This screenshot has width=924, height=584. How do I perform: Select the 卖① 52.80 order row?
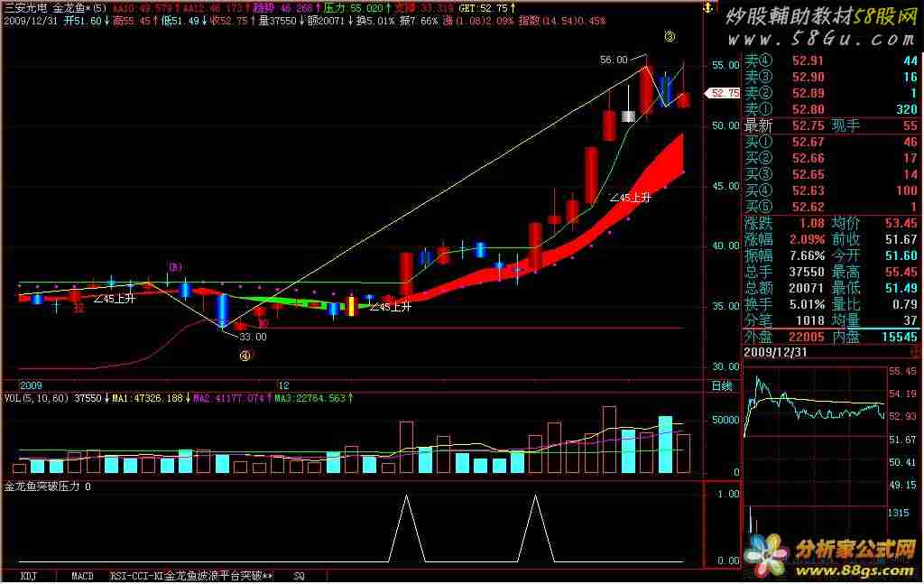(x=831, y=109)
